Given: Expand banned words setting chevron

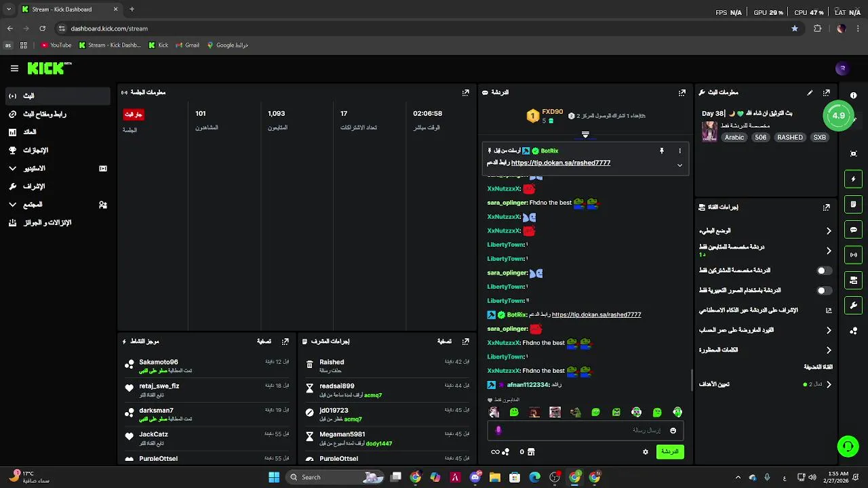Looking at the screenshot, I should [829, 350].
